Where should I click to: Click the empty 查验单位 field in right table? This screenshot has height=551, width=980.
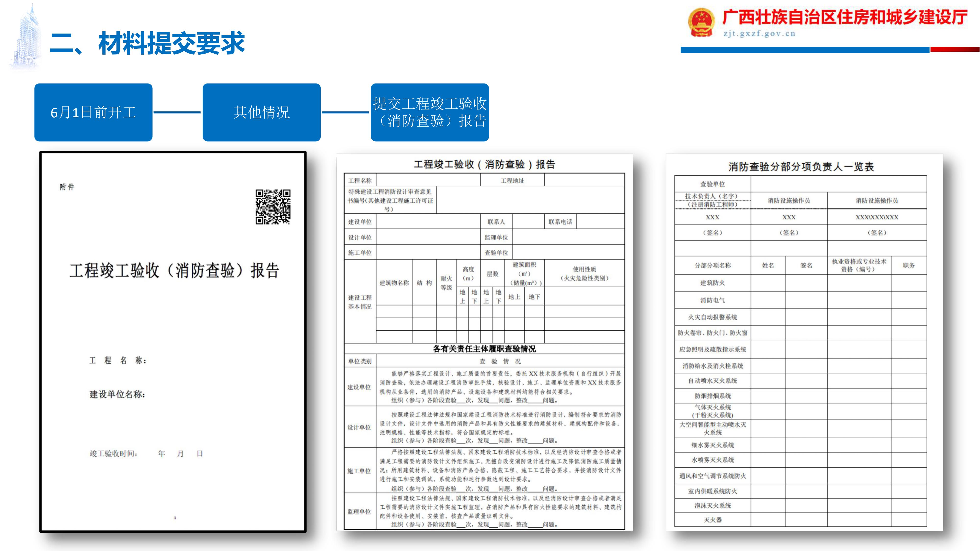point(838,184)
